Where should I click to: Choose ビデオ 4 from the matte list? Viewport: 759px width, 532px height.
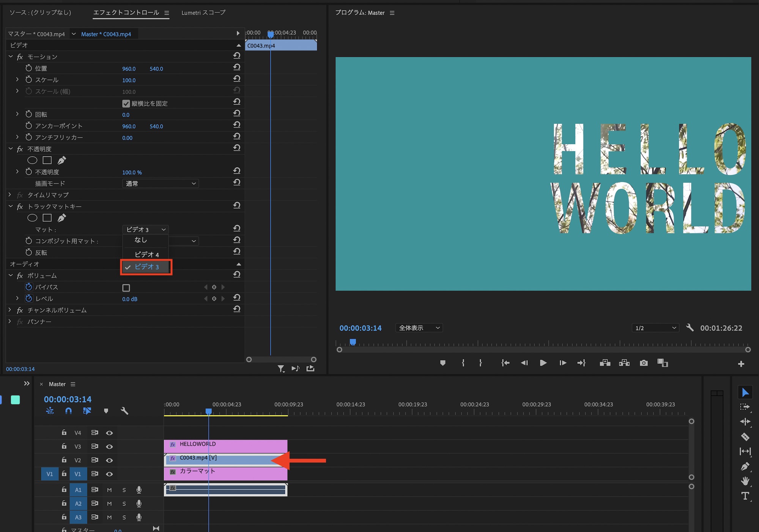[146, 254]
